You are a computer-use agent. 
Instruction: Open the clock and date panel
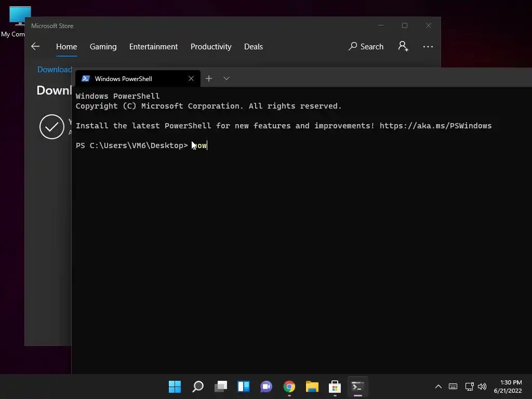coord(508,387)
